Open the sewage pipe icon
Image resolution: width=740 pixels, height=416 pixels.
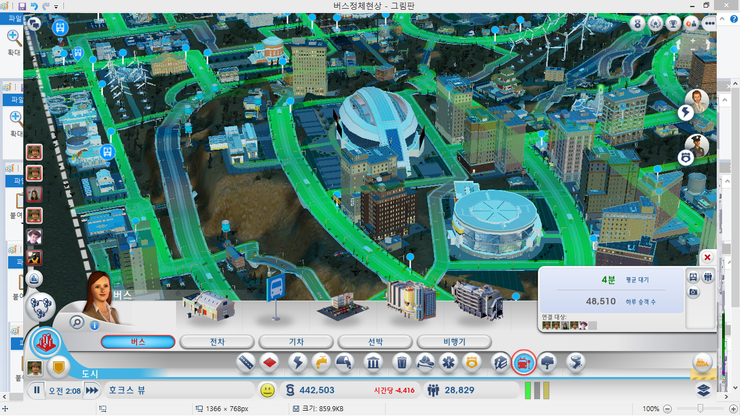click(345, 362)
